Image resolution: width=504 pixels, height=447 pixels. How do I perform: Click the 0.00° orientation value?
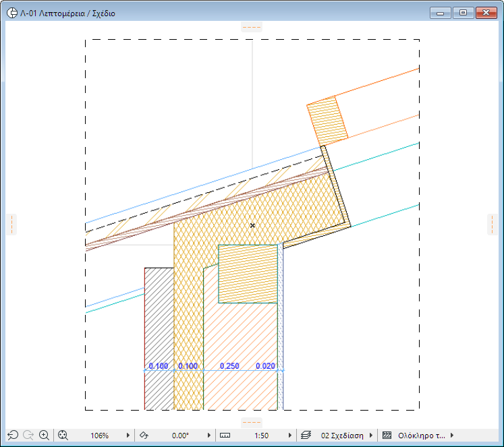[180, 436]
